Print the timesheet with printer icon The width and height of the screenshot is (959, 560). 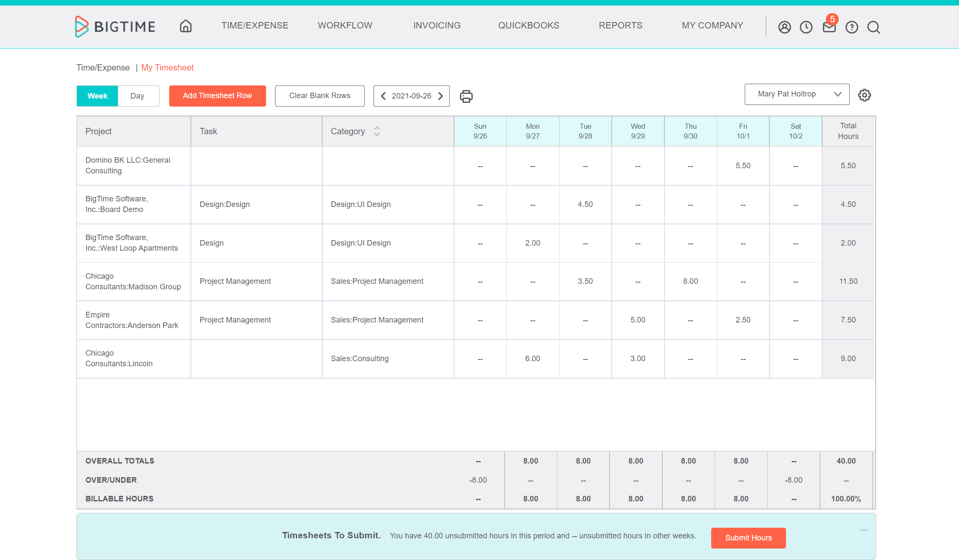[466, 96]
